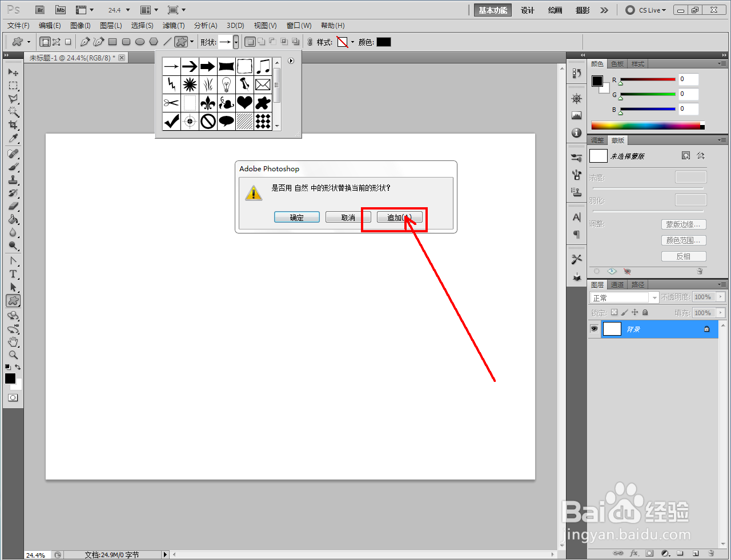
Task: Choose the Polygon shape tool in options bar
Action: (x=154, y=42)
